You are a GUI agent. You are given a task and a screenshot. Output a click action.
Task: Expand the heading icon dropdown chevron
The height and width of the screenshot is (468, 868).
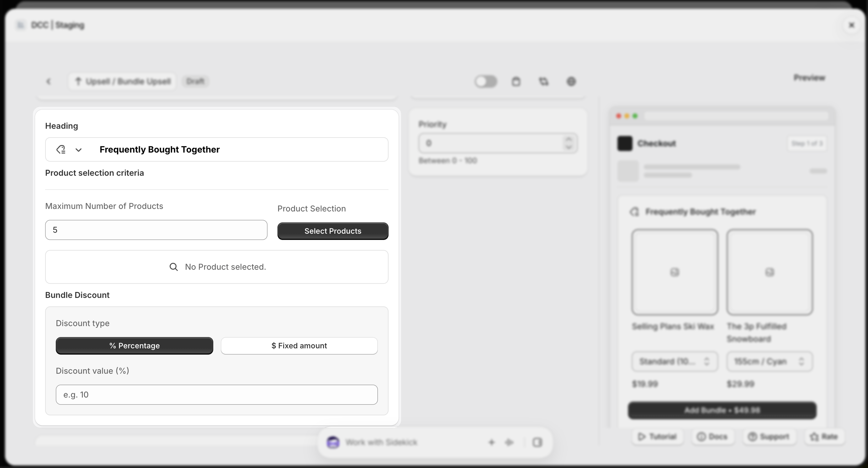[78, 150]
